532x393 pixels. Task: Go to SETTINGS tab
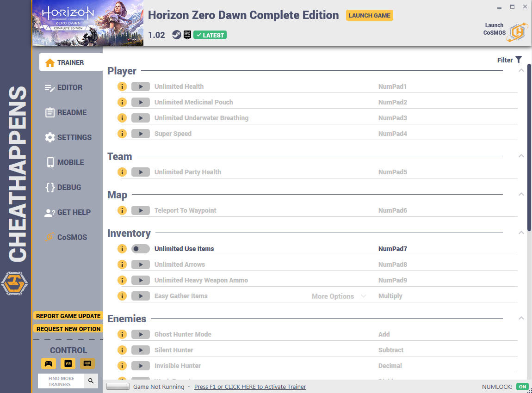(68, 137)
